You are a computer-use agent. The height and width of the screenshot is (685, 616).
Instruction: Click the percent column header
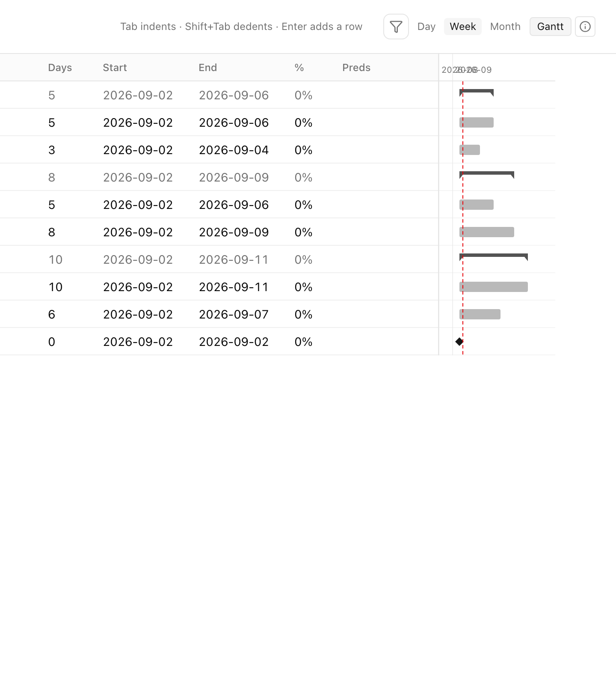[x=299, y=68]
